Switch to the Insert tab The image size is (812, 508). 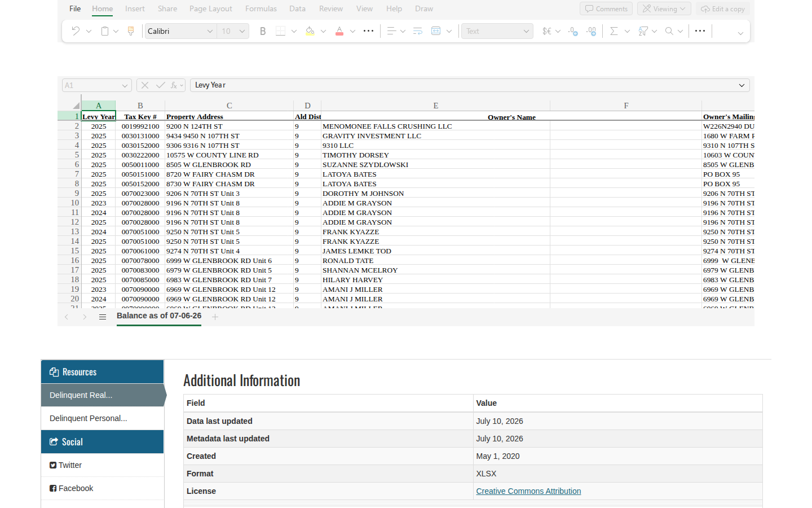[x=135, y=9]
